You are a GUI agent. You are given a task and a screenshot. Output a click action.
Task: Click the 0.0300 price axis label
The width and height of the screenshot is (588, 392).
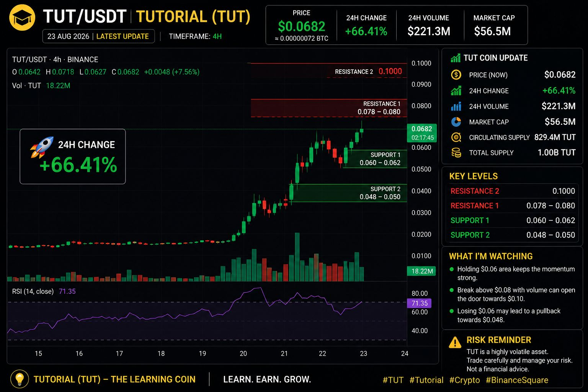pos(421,212)
